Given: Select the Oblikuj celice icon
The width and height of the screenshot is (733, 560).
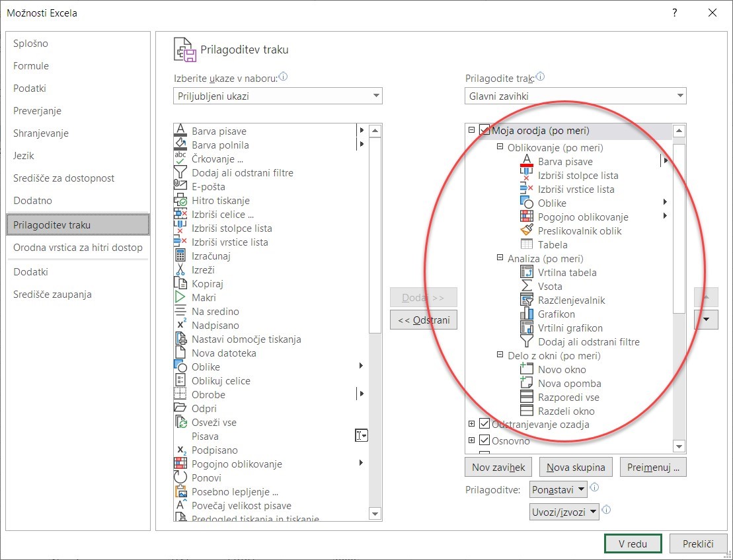Looking at the screenshot, I should (x=180, y=380).
